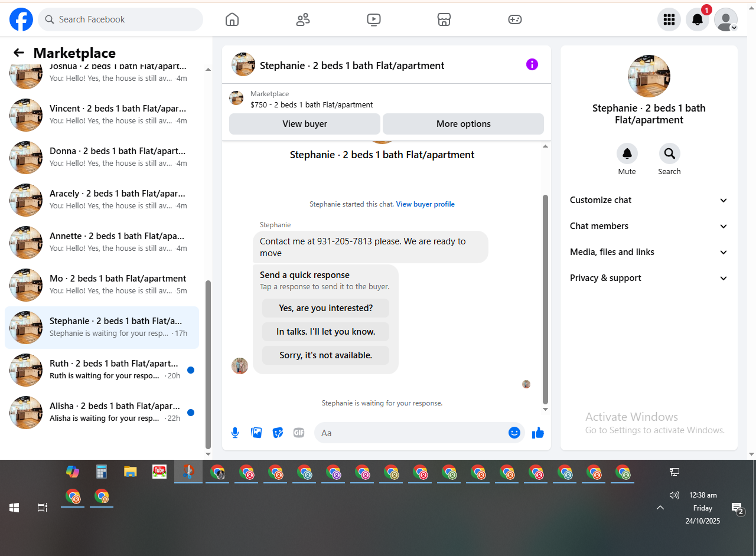Open the Marketplace storefront icon
The width and height of the screenshot is (756, 556).
click(444, 19)
